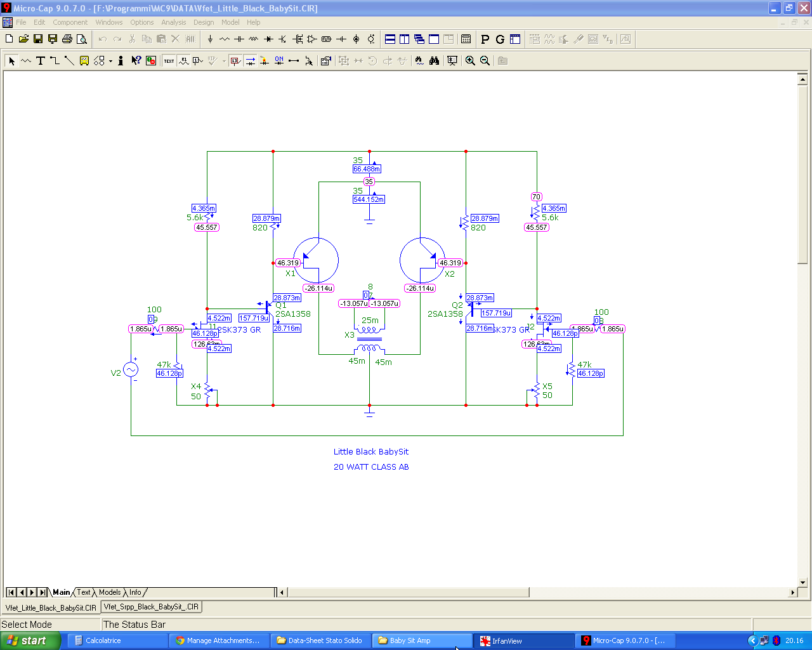Switch to the Text page tab

point(84,592)
